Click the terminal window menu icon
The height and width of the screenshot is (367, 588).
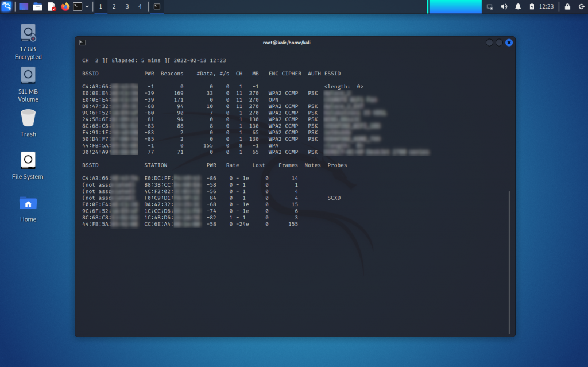pos(83,43)
